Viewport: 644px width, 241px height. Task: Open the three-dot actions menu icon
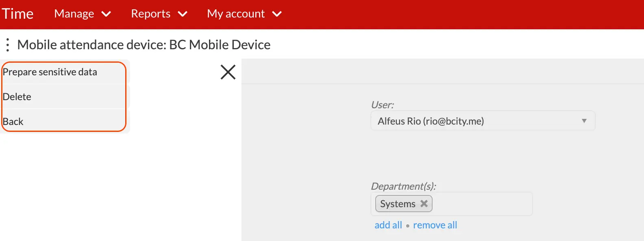8,45
